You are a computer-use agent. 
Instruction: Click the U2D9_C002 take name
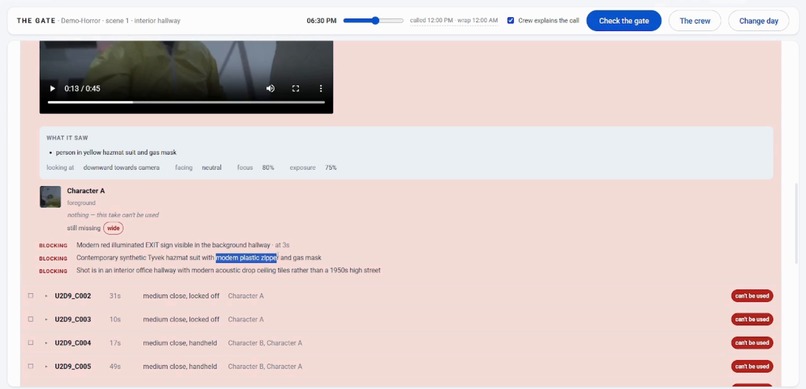click(73, 296)
